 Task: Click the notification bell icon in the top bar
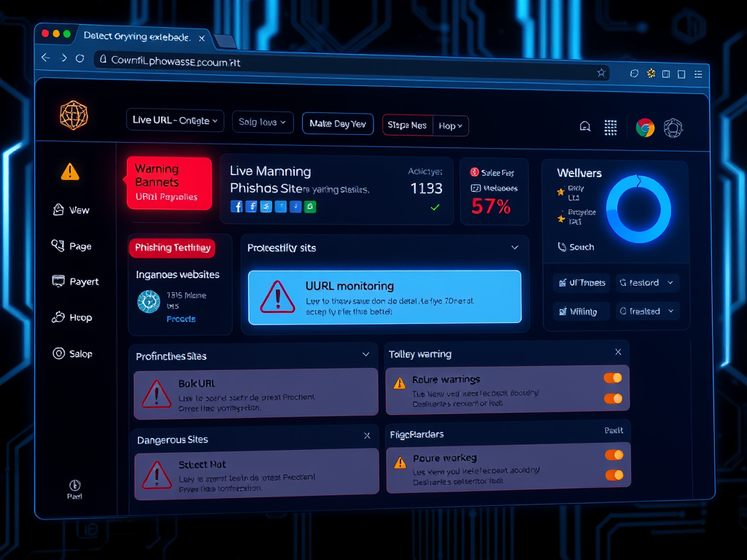(585, 127)
